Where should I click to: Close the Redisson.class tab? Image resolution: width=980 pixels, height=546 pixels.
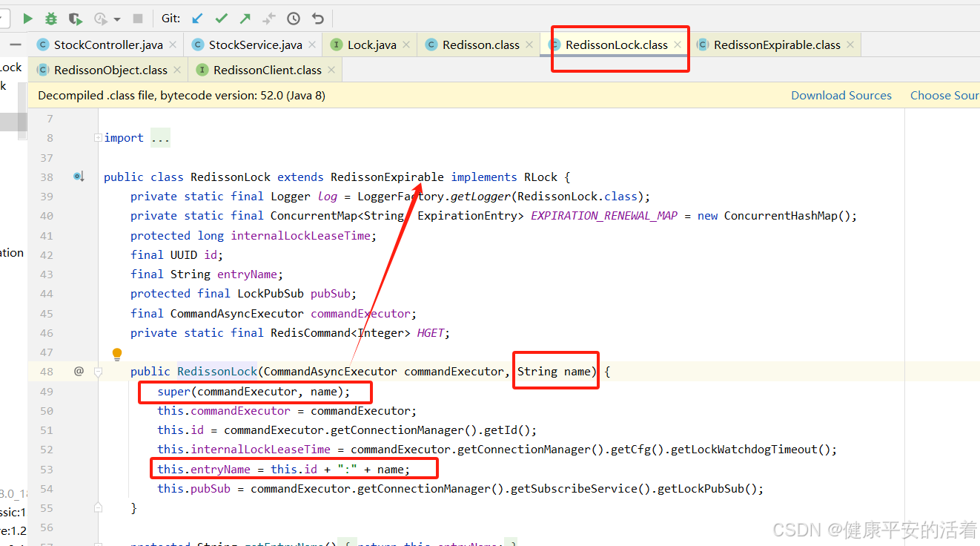pos(529,45)
